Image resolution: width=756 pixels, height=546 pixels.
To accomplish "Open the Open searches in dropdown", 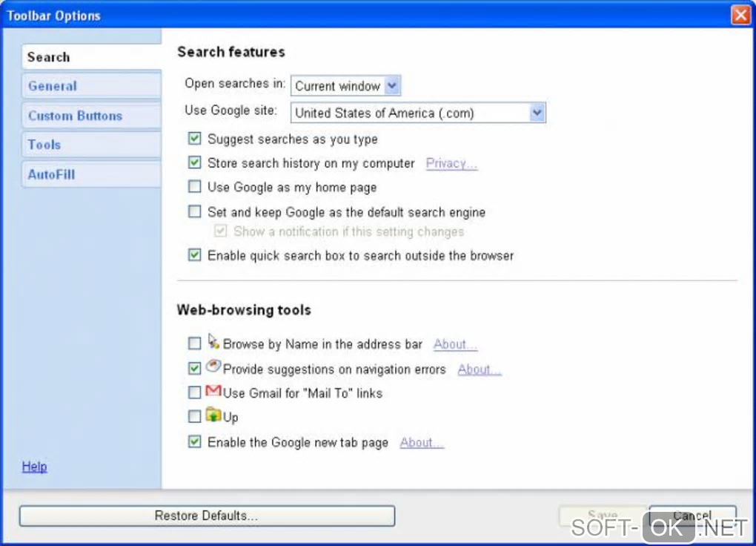I will pyautogui.click(x=345, y=86).
